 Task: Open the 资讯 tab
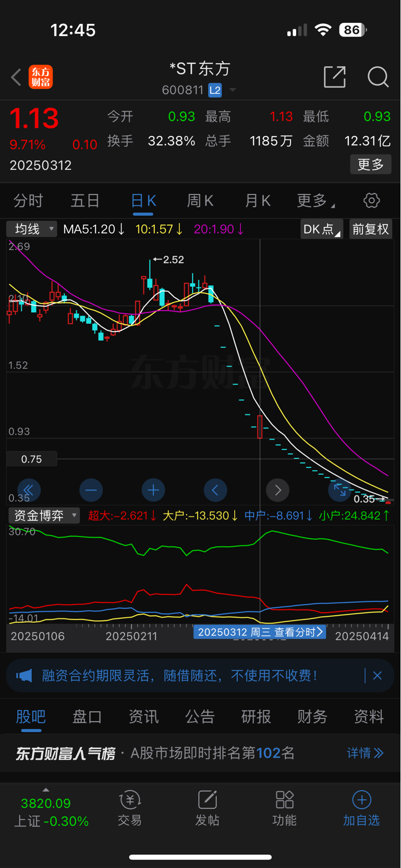pos(143,717)
